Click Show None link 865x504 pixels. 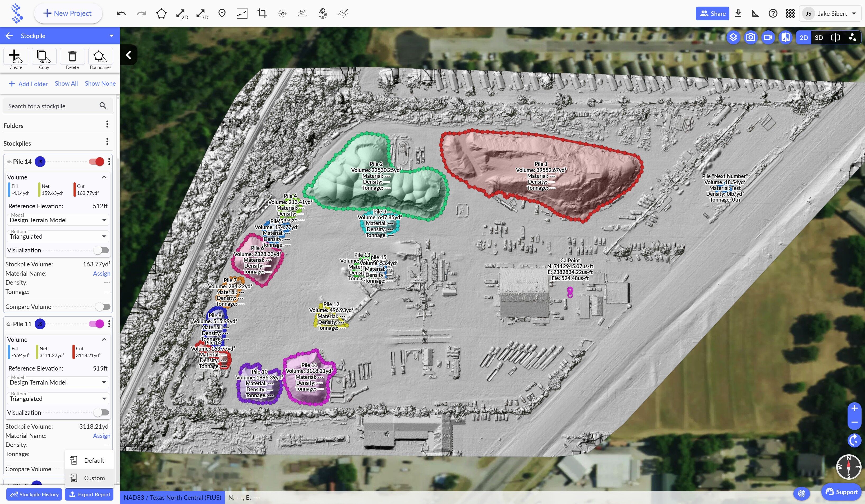click(100, 83)
